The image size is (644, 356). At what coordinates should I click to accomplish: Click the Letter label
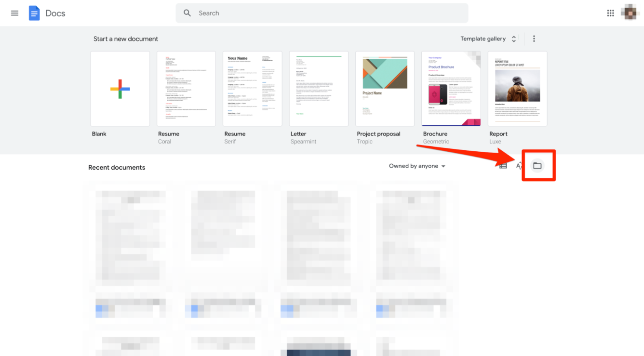[298, 134]
